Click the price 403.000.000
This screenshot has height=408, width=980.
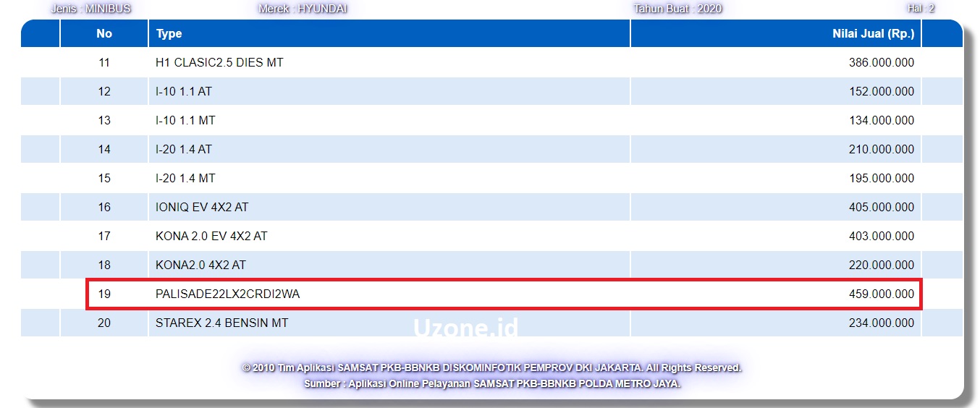pos(881,237)
